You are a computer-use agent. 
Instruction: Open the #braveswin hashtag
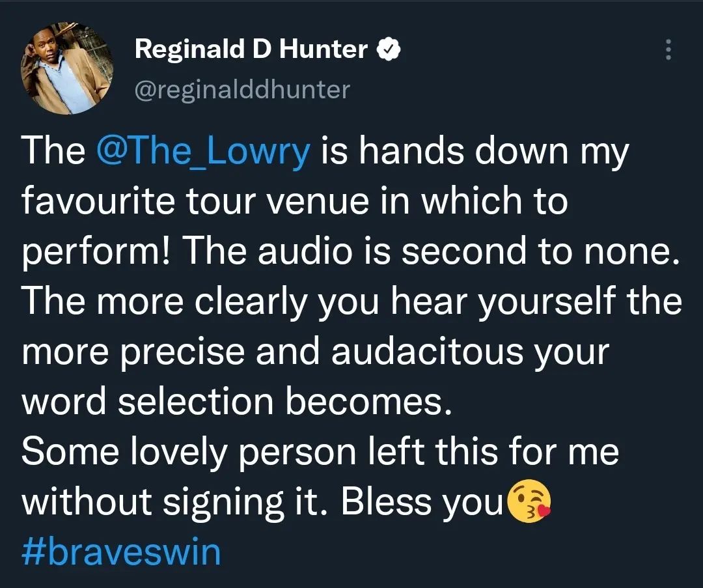tap(121, 552)
